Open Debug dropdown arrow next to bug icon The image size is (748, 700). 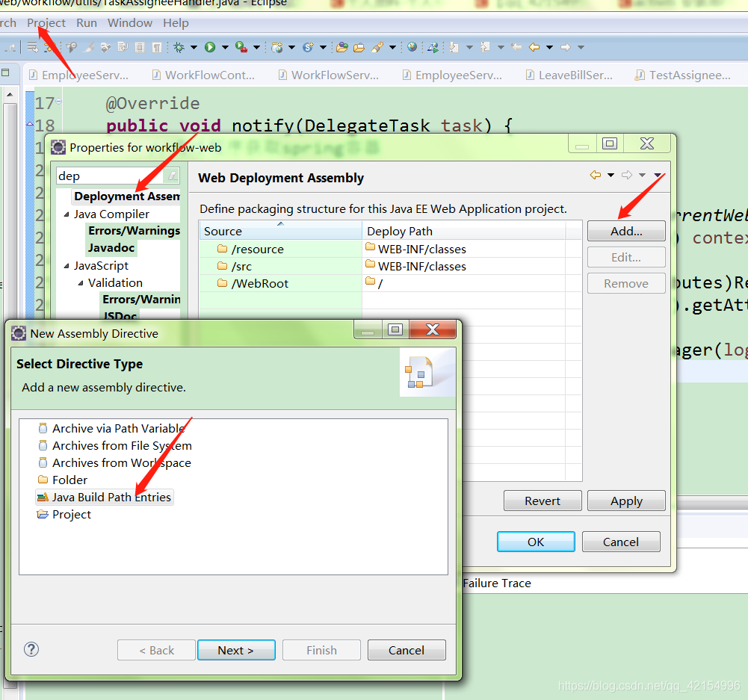194,47
